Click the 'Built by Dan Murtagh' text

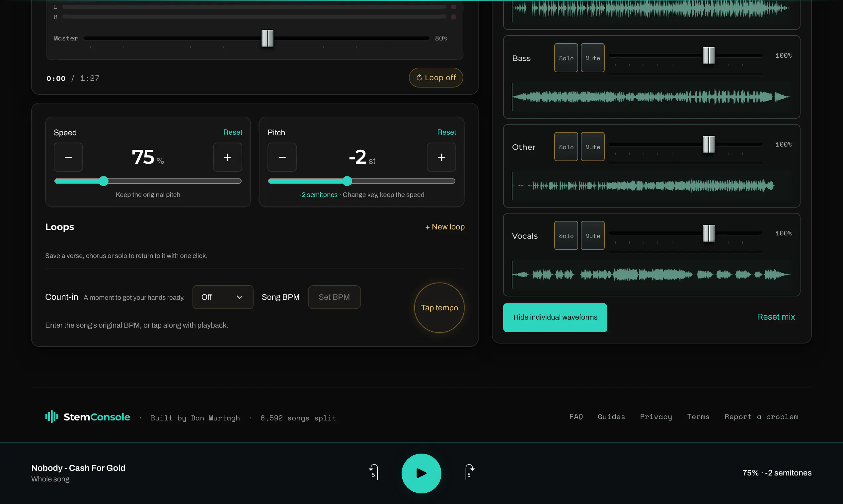(195, 418)
